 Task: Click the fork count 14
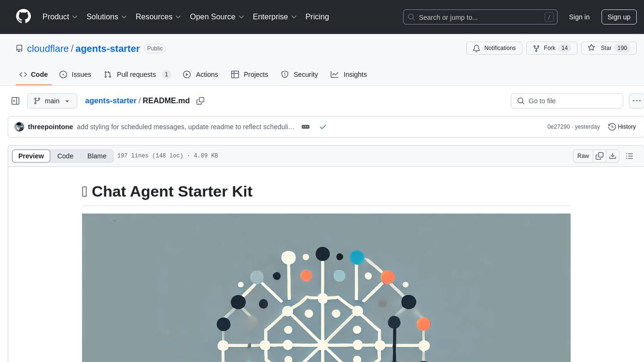pyautogui.click(x=564, y=48)
